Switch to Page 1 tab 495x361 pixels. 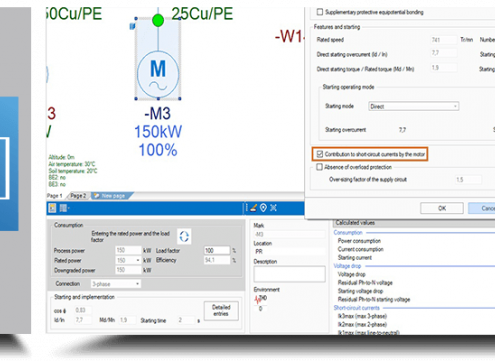pyautogui.click(x=55, y=196)
